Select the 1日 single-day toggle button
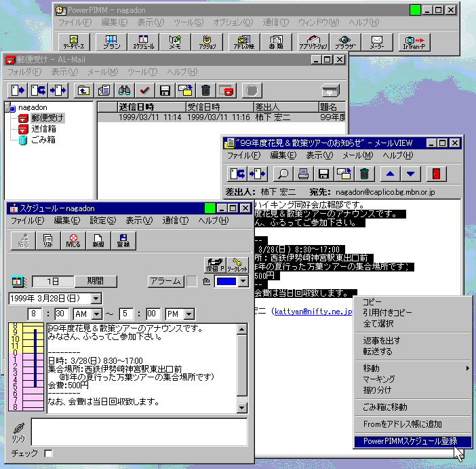The width and height of the screenshot is (476, 469). [x=53, y=281]
